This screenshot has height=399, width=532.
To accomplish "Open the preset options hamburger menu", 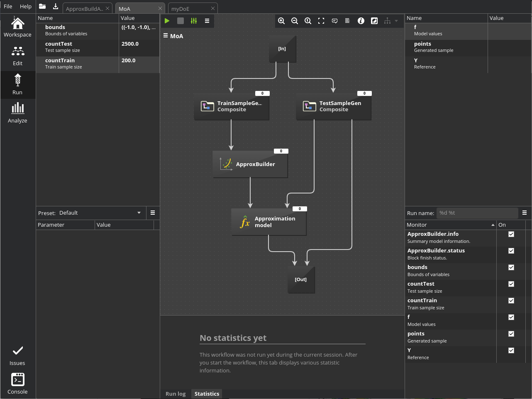I will (153, 213).
